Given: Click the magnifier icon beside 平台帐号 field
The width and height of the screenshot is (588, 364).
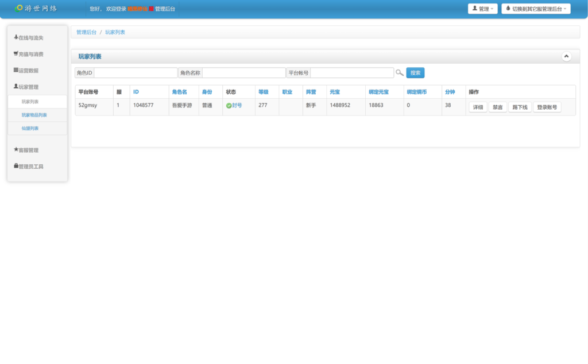Looking at the screenshot, I should pyautogui.click(x=399, y=73).
